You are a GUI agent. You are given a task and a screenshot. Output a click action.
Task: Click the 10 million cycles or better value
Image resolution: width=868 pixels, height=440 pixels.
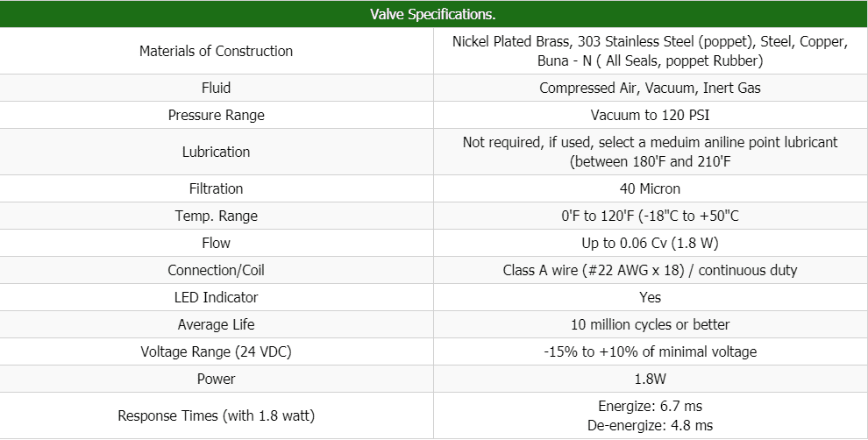650,324
